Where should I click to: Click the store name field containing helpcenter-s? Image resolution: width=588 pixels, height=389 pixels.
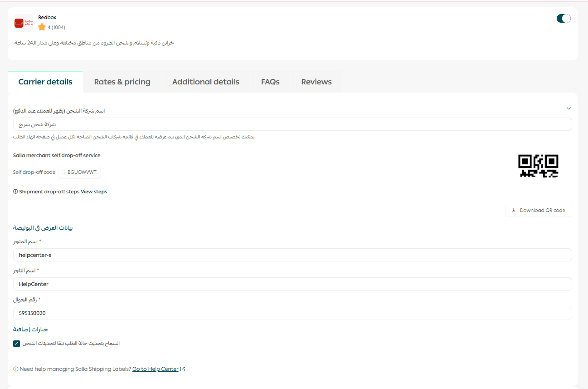(x=292, y=255)
